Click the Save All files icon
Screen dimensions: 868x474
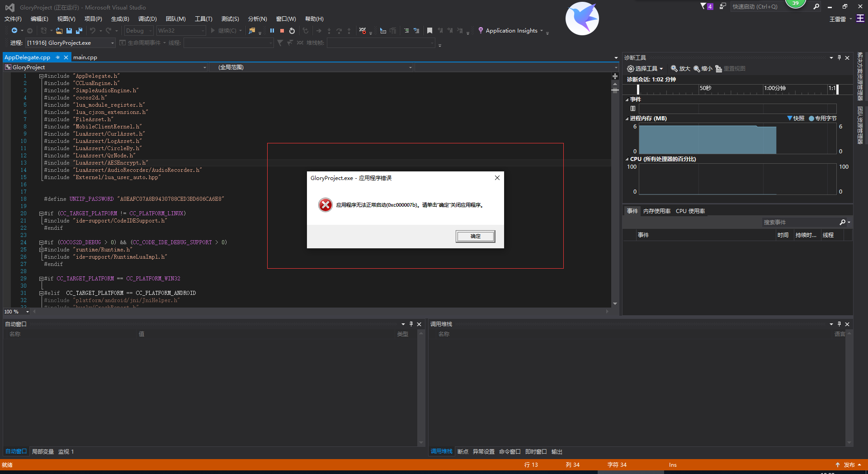79,30
